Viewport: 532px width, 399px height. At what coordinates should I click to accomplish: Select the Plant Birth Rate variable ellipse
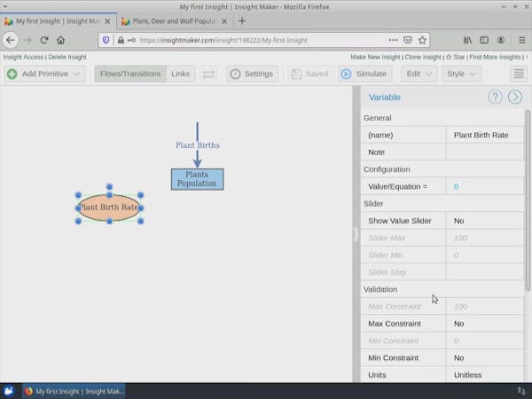109,207
